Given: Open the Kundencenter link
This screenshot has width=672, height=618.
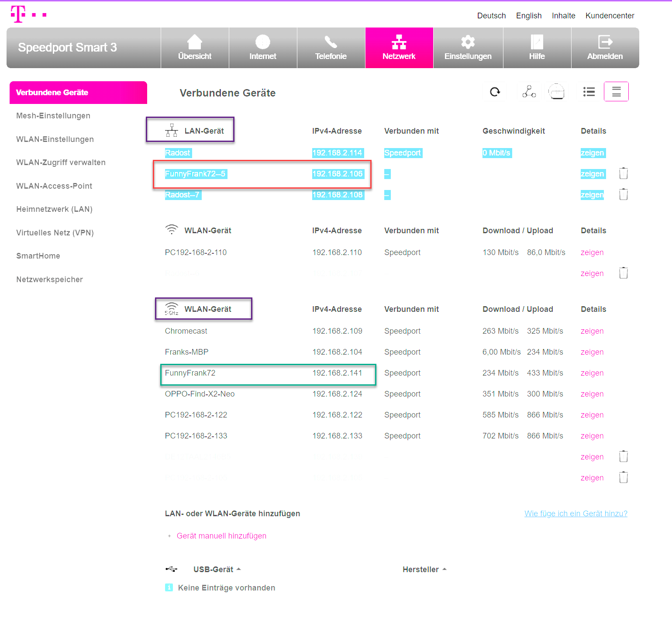Looking at the screenshot, I should pos(610,16).
